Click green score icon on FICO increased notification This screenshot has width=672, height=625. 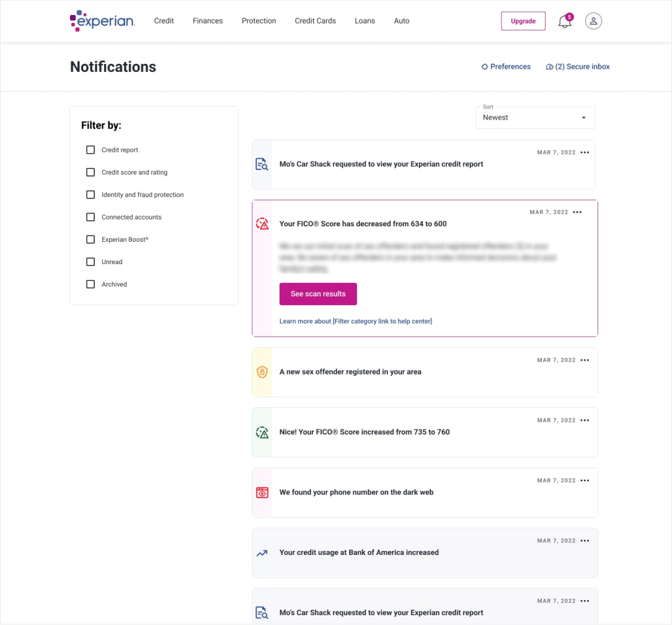pos(262,432)
